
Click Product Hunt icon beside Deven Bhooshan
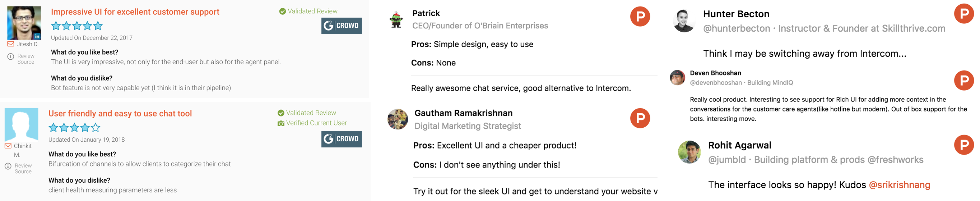click(963, 80)
